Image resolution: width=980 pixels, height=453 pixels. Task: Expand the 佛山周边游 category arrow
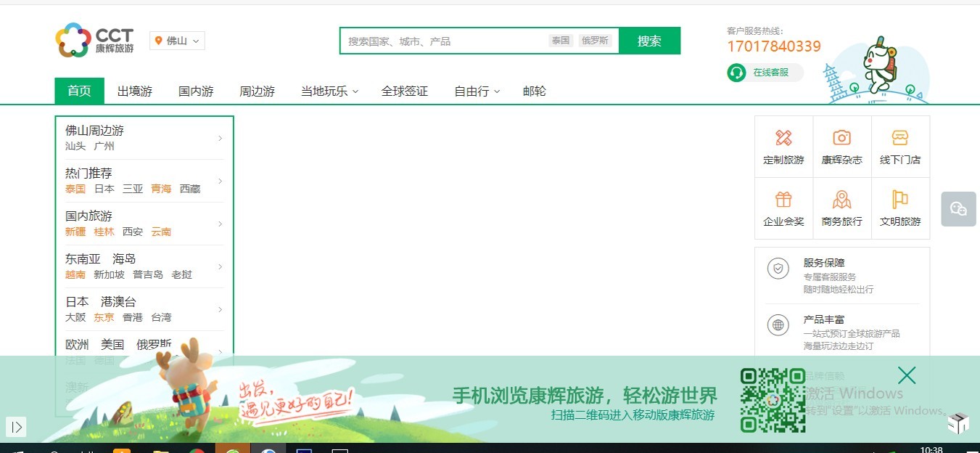click(220, 138)
